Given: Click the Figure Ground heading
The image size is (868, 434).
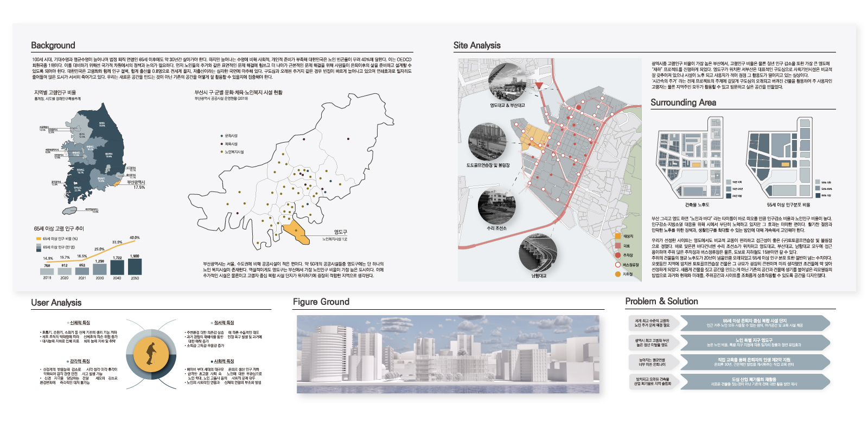Looking at the screenshot, I should tap(321, 302).
